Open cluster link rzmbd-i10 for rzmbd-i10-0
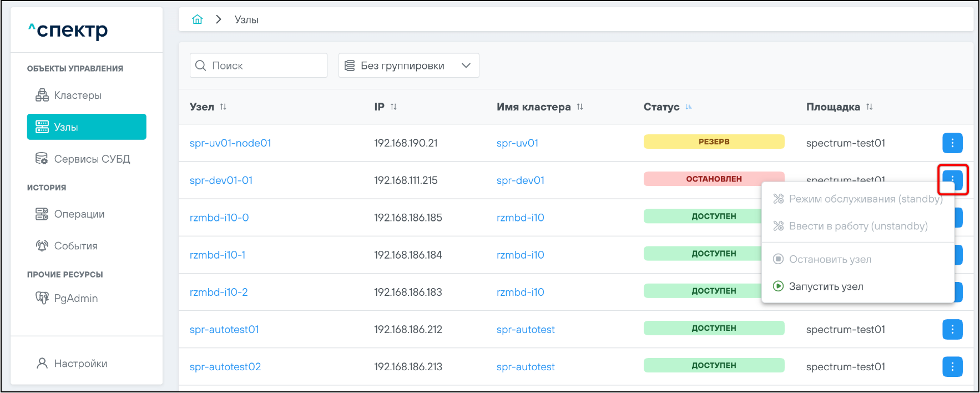Screen dimensions: 980x393 (x=520, y=218)
